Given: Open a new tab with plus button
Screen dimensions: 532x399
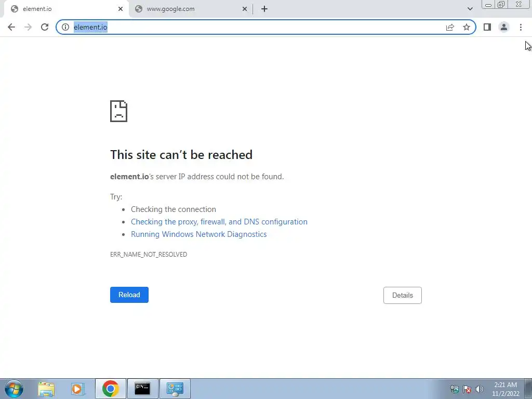Looking at the screenshot, I should [x=264, y=9].
